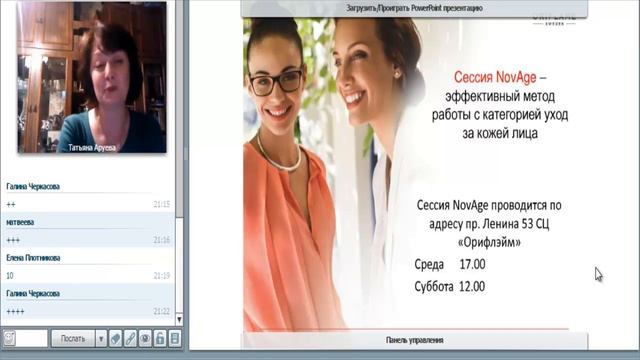Viewport: 640px width, 360px height.
Task: Click the sender name Елена Плотникова
Action: 33,258
